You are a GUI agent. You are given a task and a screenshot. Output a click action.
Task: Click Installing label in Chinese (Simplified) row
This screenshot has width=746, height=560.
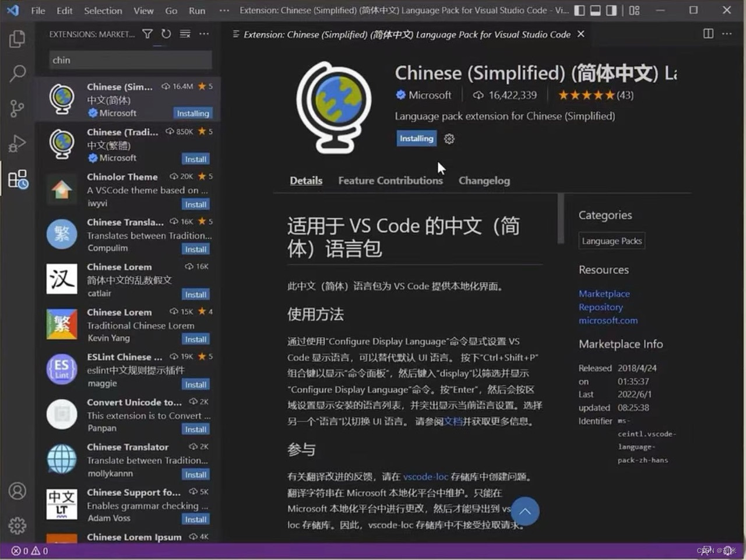pyautogui.click(x=193, y=114)
